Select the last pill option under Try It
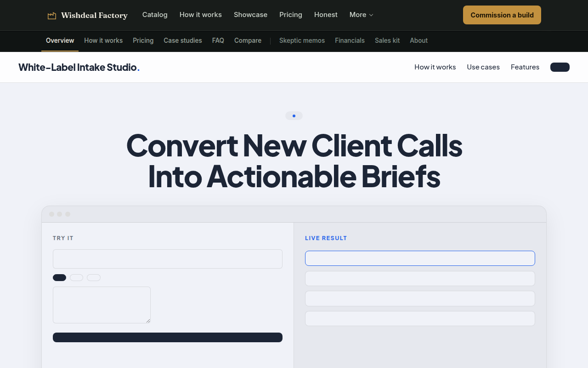 pos(94,277)
